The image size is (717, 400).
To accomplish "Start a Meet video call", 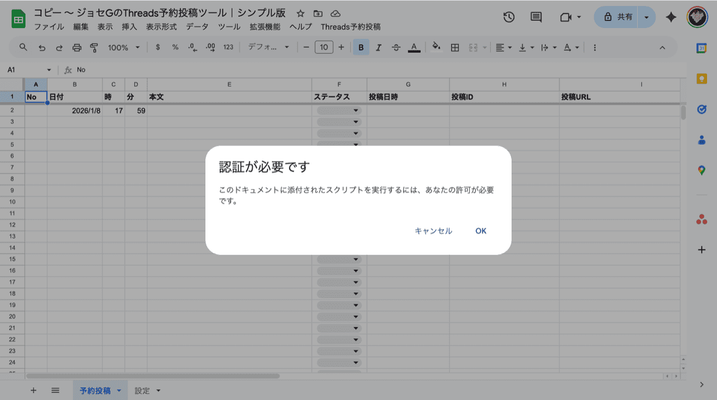I will [566, 17].
